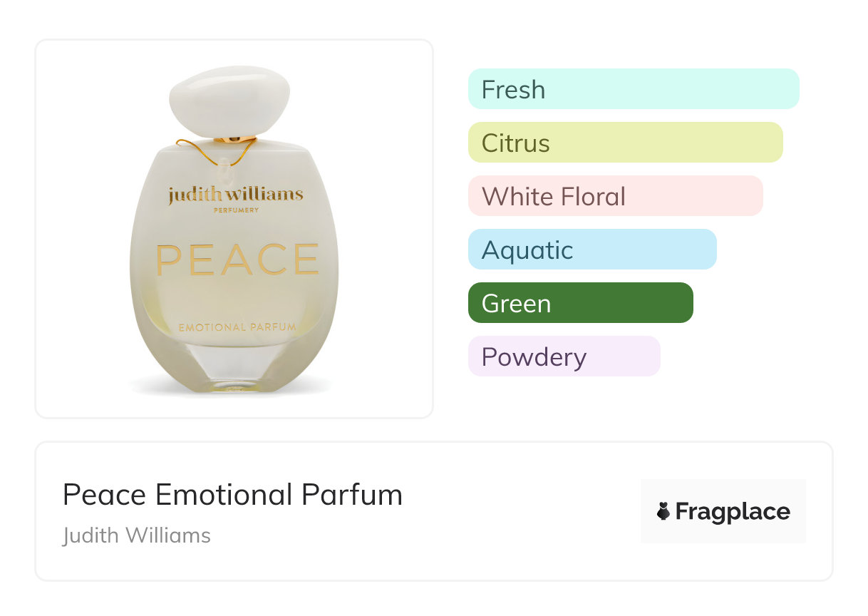Click the gold collar under the cap

click(x=234, y=139)
